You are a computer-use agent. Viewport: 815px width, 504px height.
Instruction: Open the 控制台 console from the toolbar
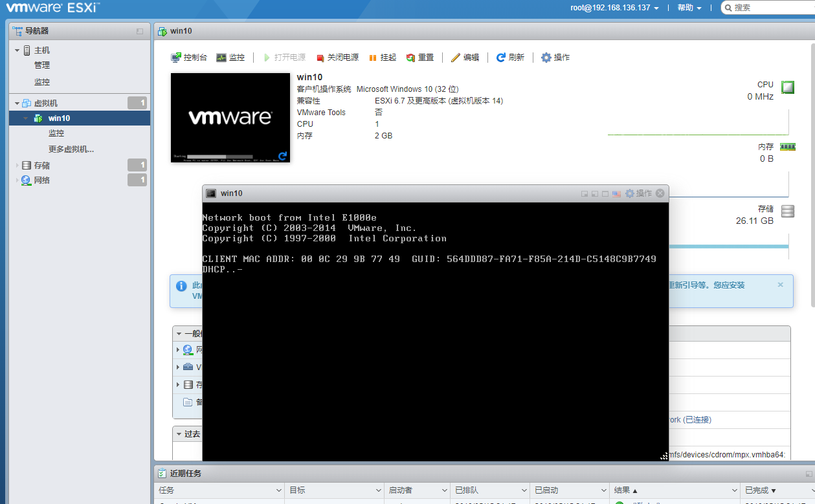click(188, 58)
